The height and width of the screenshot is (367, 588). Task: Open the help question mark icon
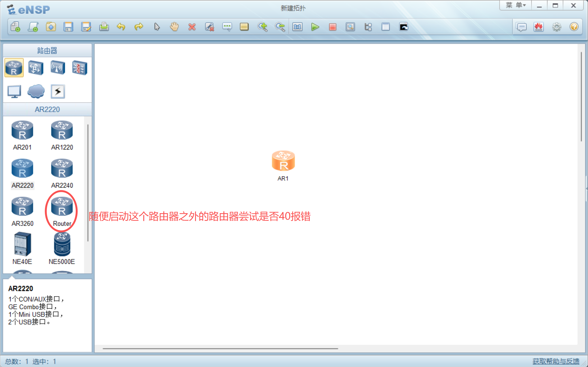574,27
